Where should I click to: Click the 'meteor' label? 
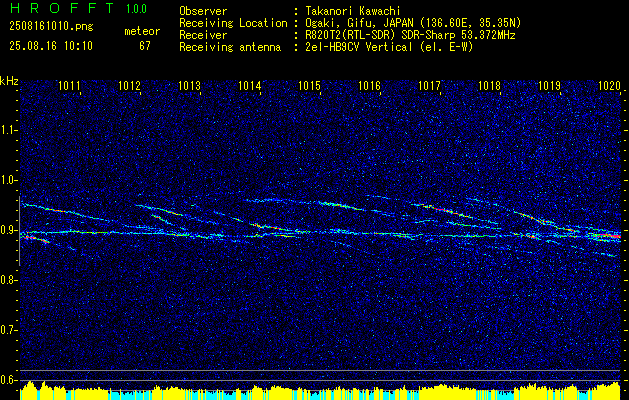click(x=142, y=31)
